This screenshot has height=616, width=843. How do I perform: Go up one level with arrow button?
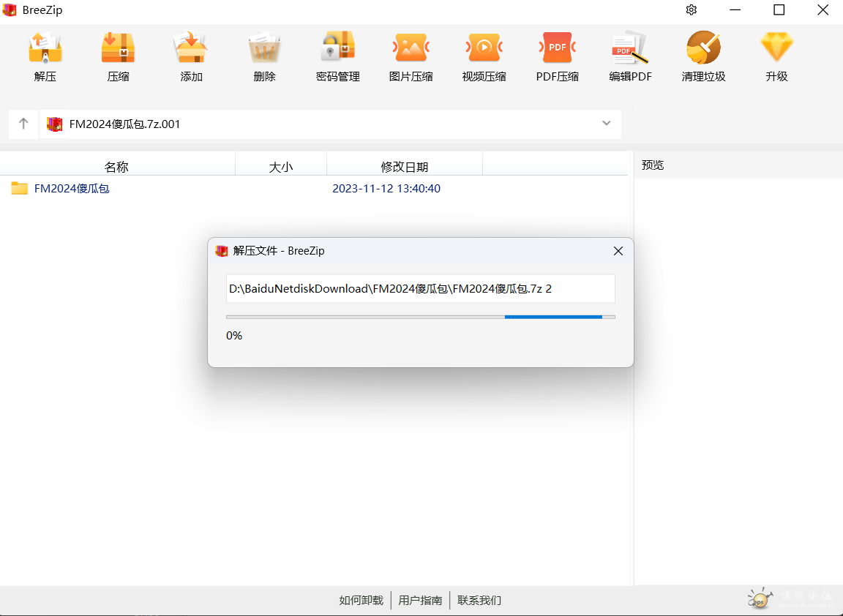click(23, 124)
